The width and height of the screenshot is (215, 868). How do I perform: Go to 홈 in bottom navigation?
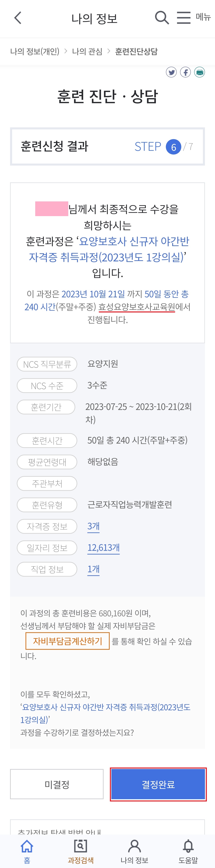click(27, 851)
